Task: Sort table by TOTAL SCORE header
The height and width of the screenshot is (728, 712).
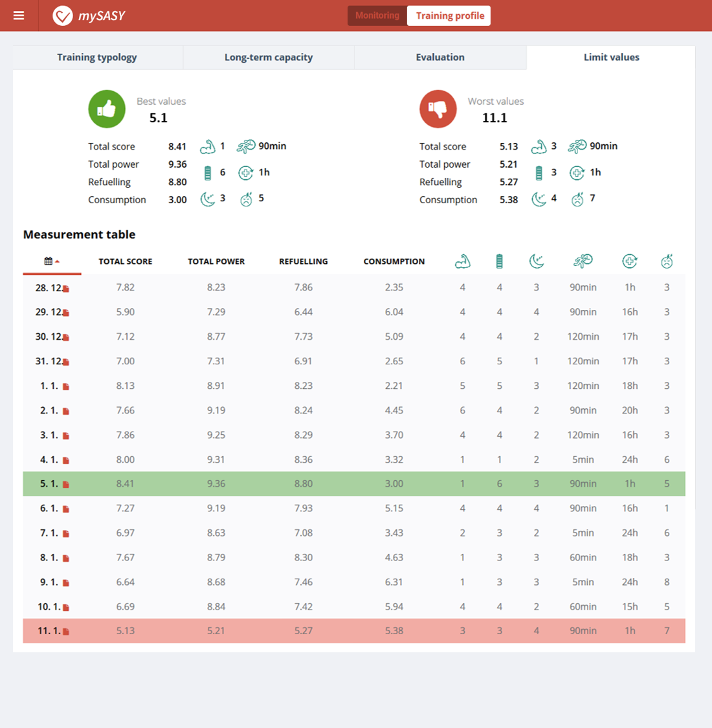Action: click(x=126, y=261)
